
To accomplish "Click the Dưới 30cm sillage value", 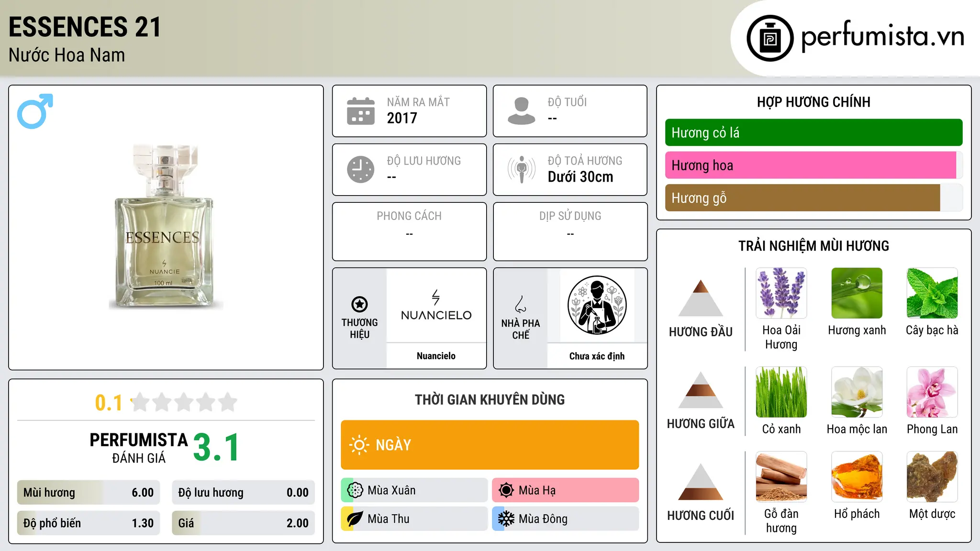I will point(580,177).
